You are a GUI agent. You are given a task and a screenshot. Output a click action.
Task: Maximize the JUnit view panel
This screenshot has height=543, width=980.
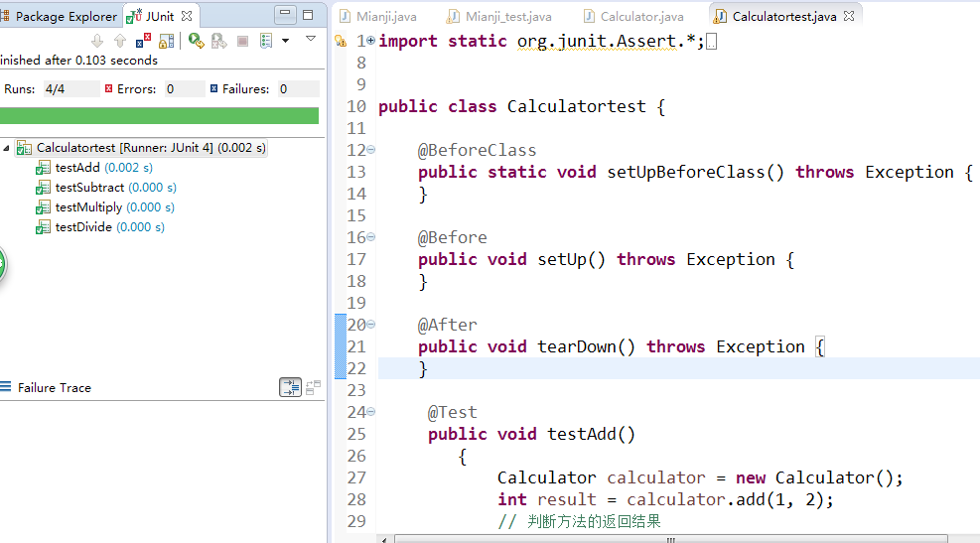308,14
